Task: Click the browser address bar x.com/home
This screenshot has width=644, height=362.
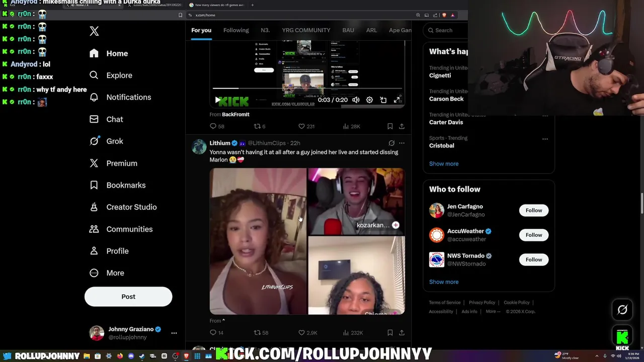Action: 302,15
